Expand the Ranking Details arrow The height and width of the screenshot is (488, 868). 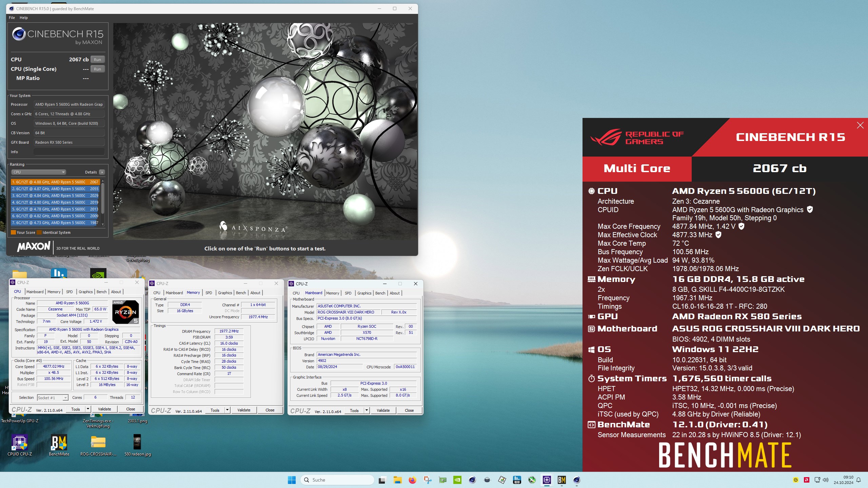[102, 172]
